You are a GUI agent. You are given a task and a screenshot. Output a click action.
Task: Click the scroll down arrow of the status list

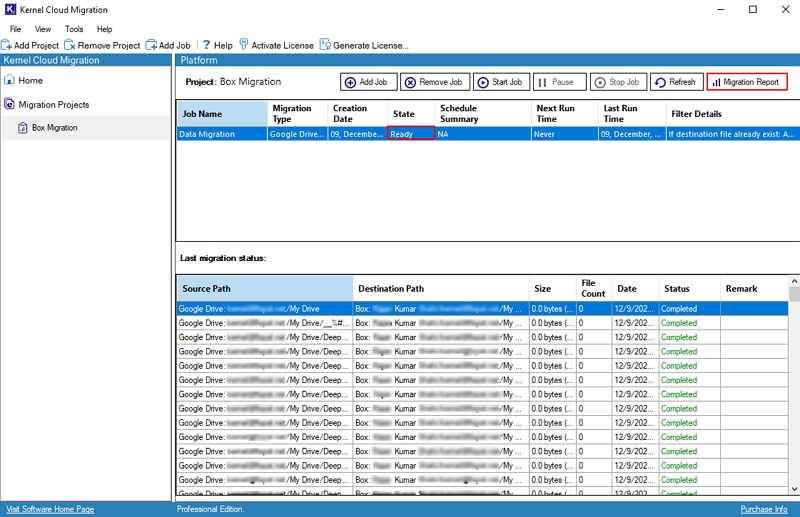pyautogui.click(x=794, y=489)
